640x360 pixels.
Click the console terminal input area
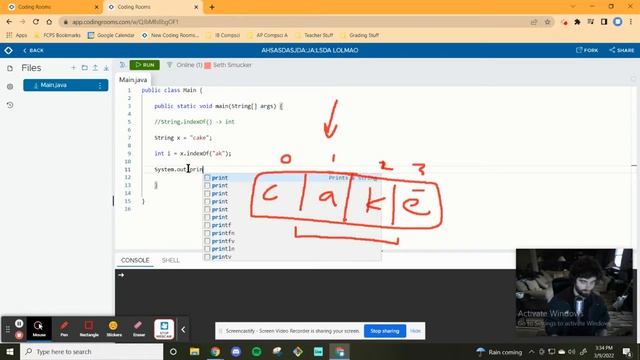click(315, 292)
